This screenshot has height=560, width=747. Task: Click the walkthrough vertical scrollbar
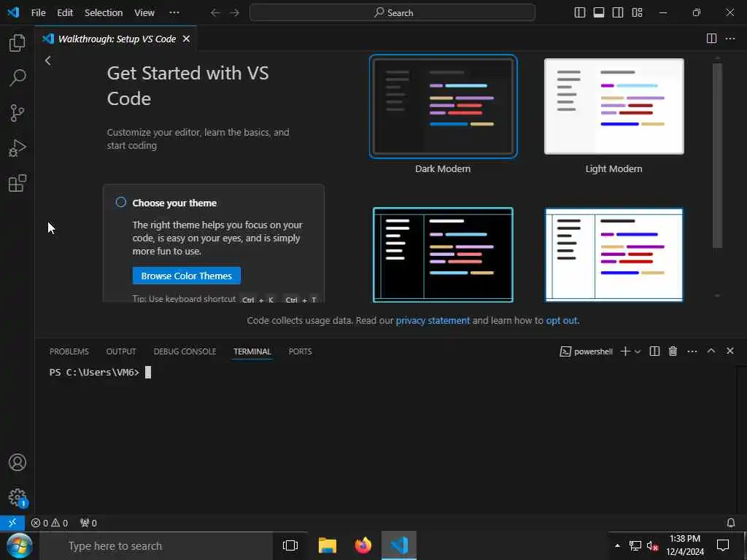[718, 155]
